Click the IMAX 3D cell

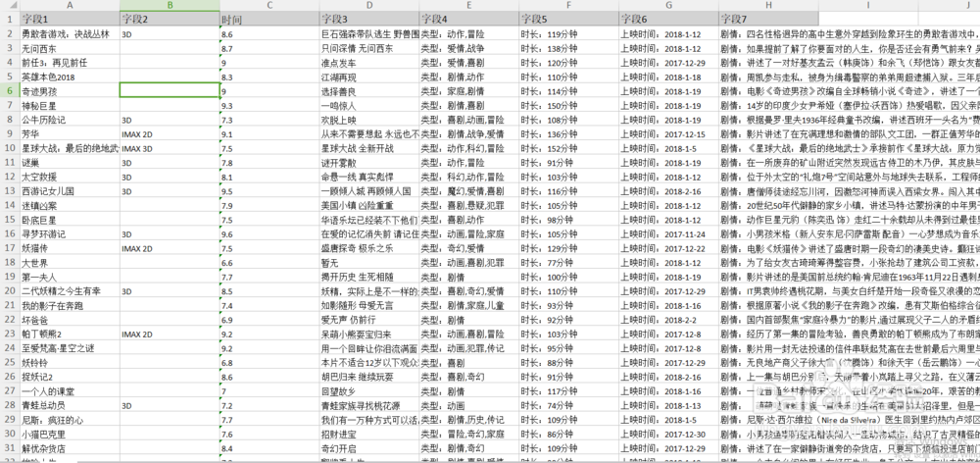170,148
